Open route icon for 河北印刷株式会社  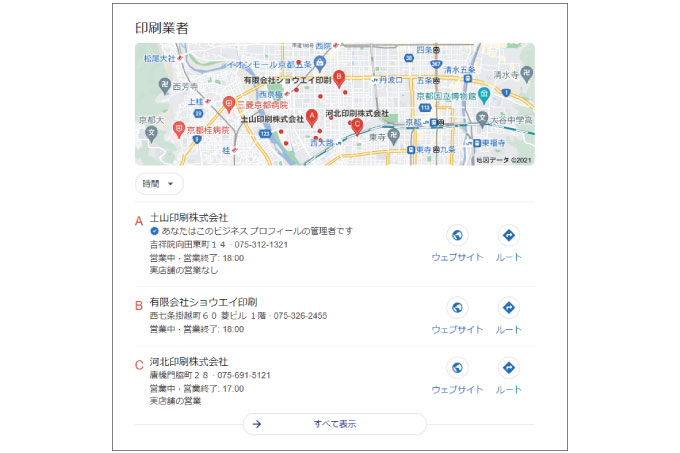coord(509,368)
